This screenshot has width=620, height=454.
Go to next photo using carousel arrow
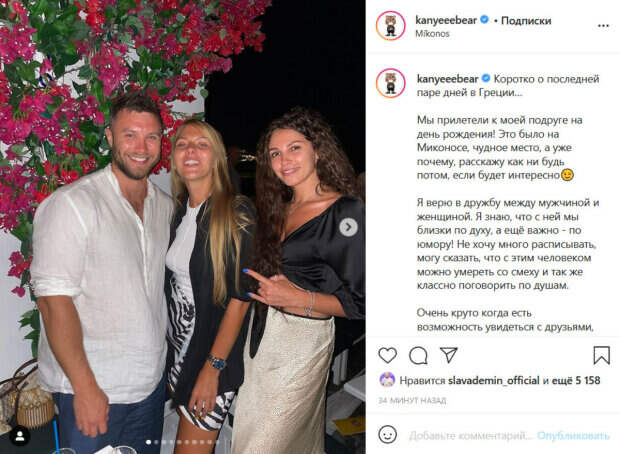[348, 227]
